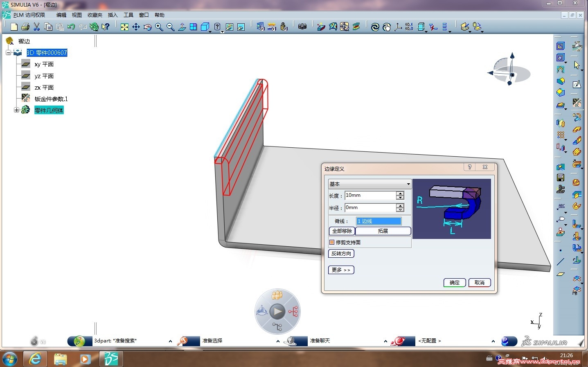Image resolution: width=588 pixels, height=367 pixels.
Task: Open the 窗口 menu
Action: [144, 15]
